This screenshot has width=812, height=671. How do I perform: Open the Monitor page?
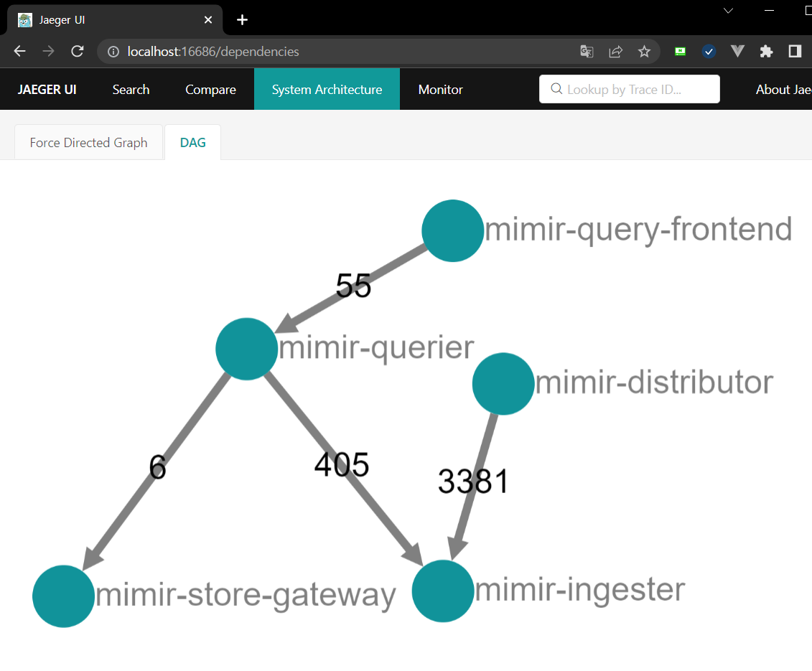coord(440,90)
